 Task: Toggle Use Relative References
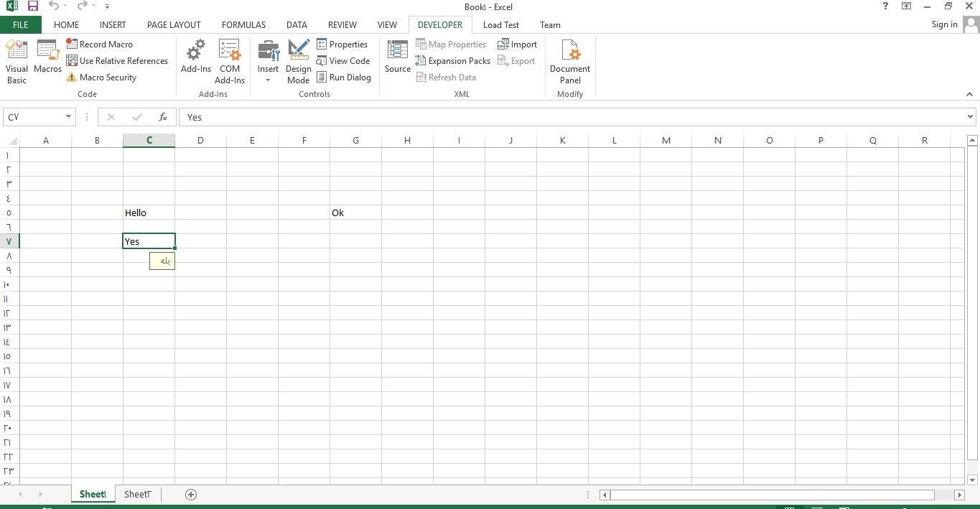tap(117, 61)
